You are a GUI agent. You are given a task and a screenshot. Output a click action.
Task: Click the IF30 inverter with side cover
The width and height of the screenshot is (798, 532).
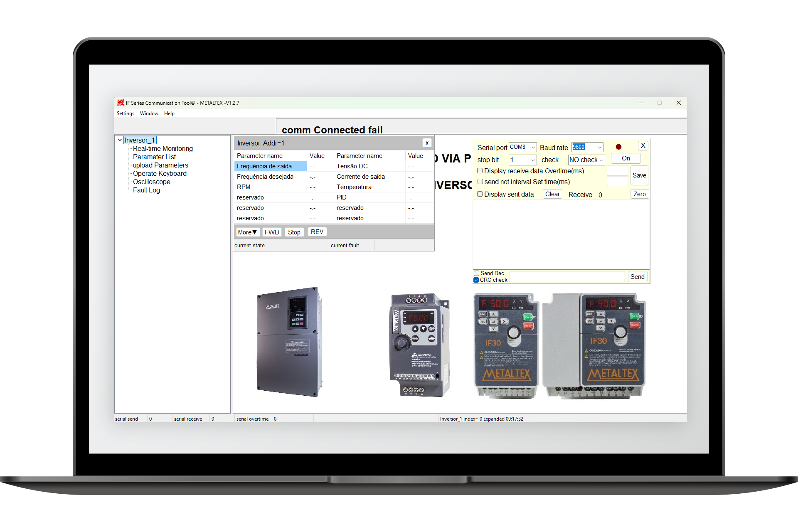point(594,346)
